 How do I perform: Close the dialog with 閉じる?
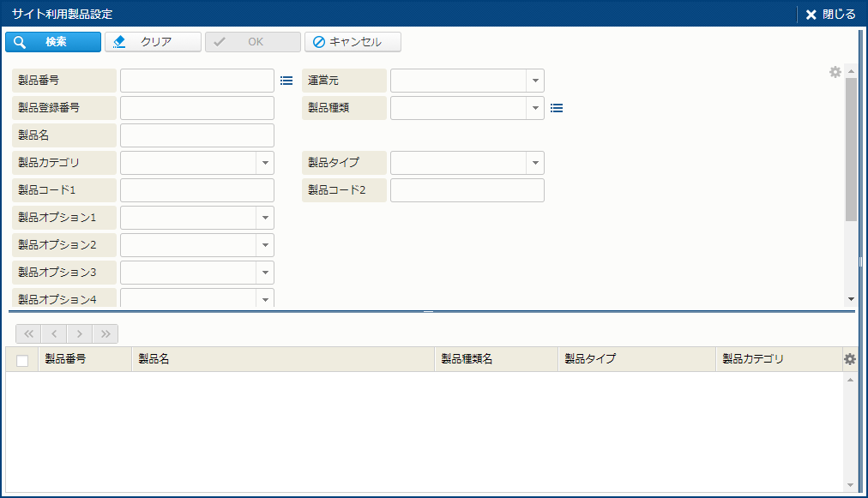[830, 15]
